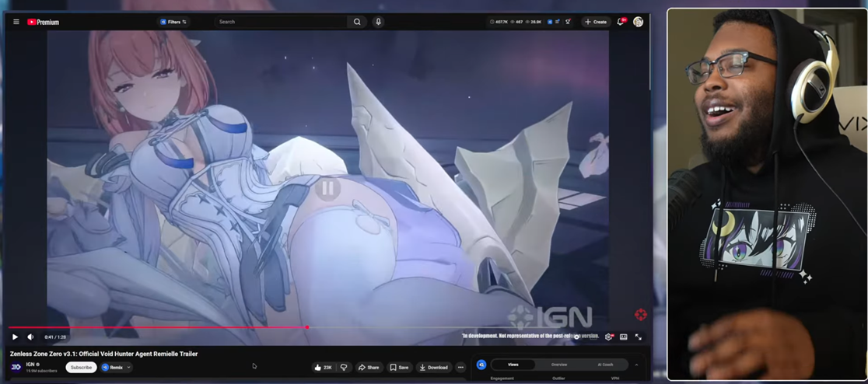The height and width of the screenshot is (384, 868).
Task: Download the video
Action: [433, 368]
